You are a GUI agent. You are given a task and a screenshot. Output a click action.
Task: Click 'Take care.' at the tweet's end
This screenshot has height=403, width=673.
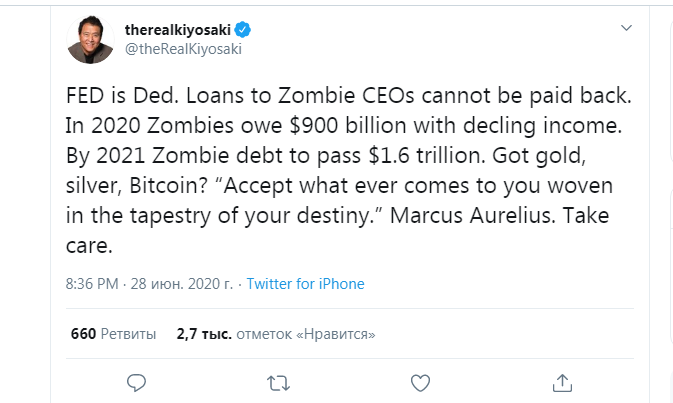(x=337, y=230)
